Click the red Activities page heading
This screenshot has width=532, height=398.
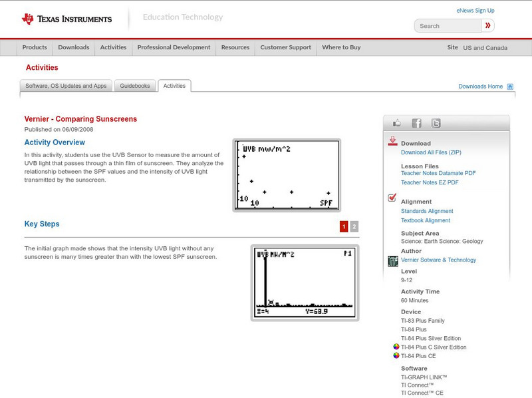pos(42,68)
